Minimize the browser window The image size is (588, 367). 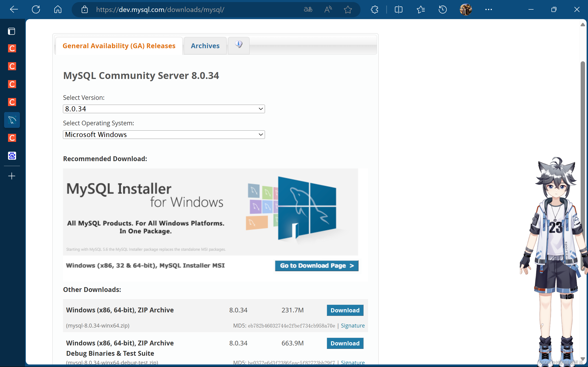[531, 9]
